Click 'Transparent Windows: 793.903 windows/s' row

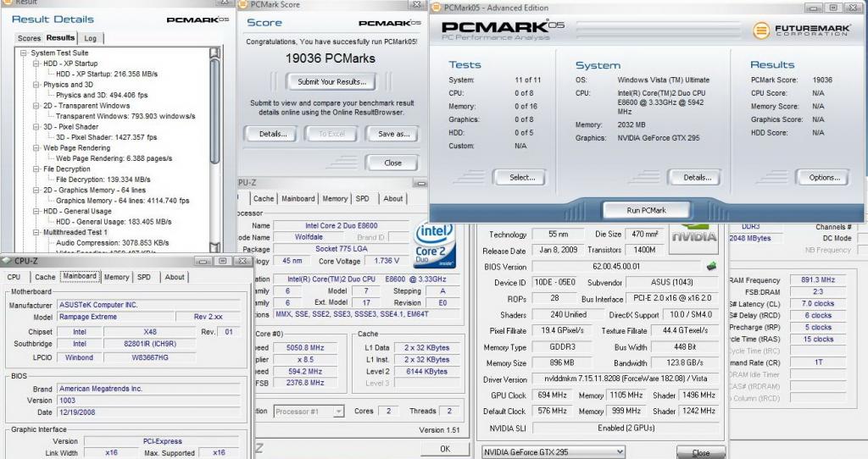point(125,116)
